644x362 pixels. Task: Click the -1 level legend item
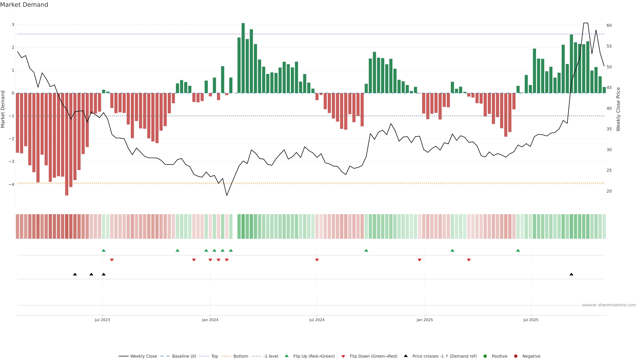click(x=271, y=356)
